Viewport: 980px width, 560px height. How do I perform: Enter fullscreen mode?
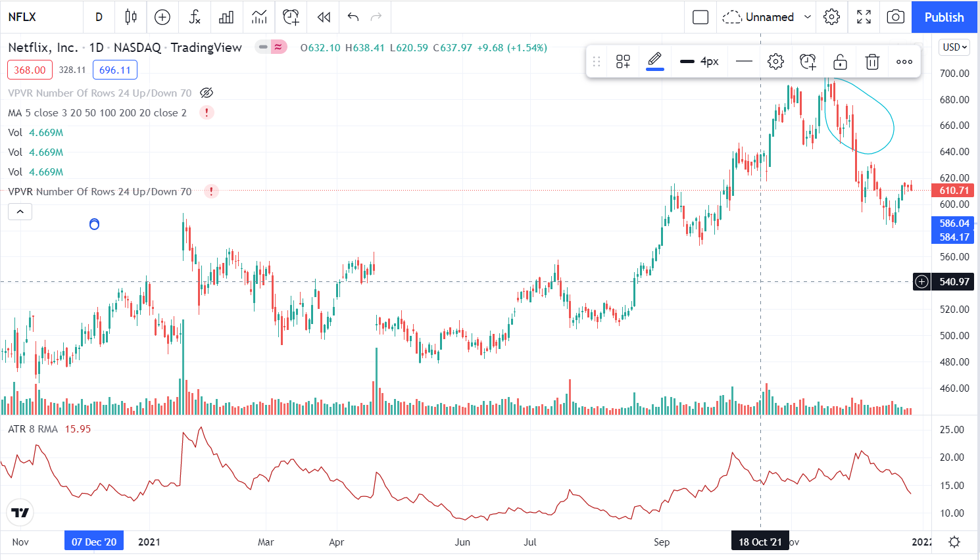[x=864, y=17]
